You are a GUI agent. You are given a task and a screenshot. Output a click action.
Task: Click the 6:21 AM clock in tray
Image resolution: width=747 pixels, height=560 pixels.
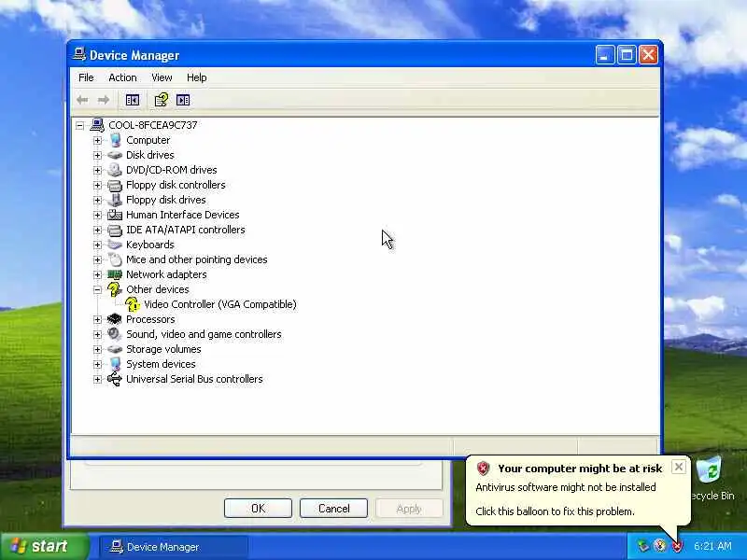[x=712, y=546]
